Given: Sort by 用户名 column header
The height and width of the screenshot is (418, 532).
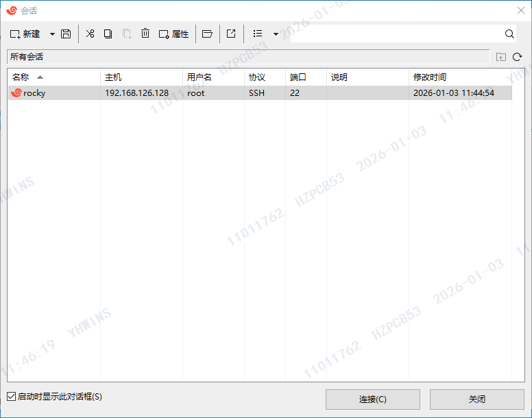Looking at the screenshot, I should tap(213, 77).
